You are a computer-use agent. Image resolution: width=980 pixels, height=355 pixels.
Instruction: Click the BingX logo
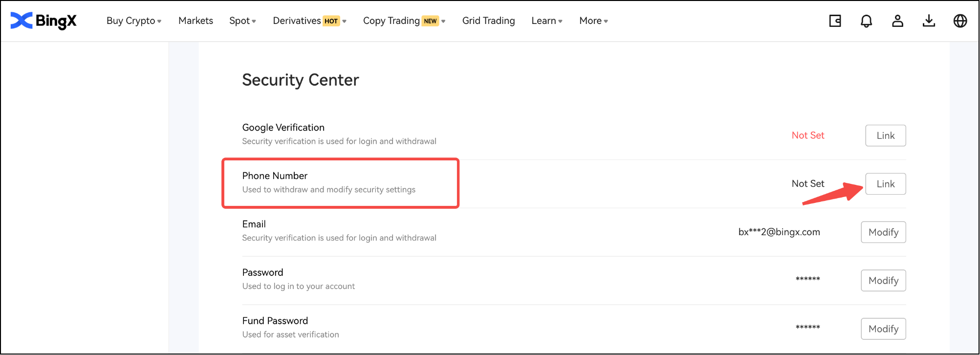point(44,21)
